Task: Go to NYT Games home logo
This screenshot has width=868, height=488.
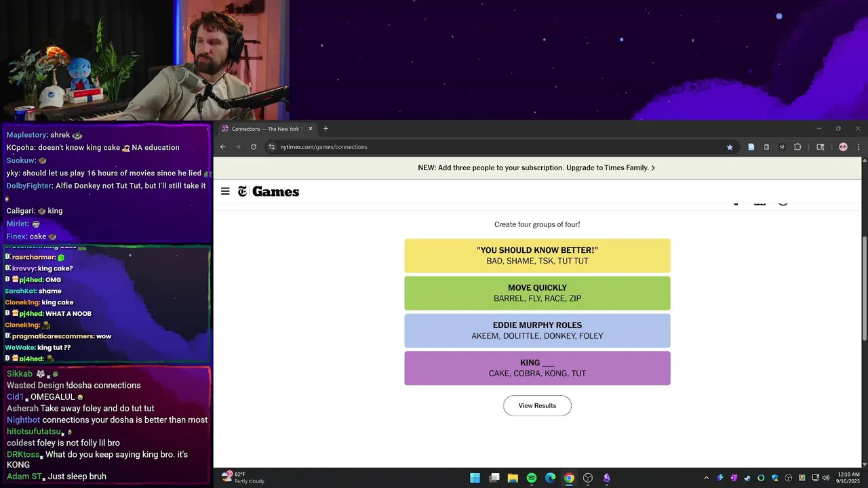Action: [x=269, y=192]
